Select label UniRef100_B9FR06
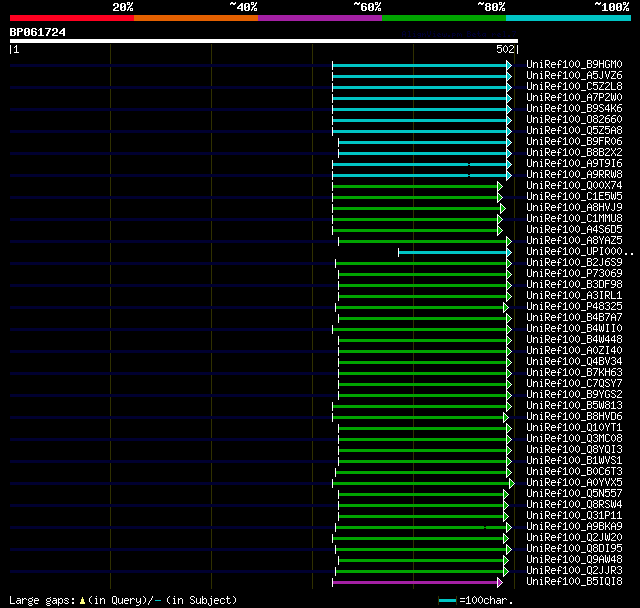Screen dimensions: 640x608 (x=574, y=142)
